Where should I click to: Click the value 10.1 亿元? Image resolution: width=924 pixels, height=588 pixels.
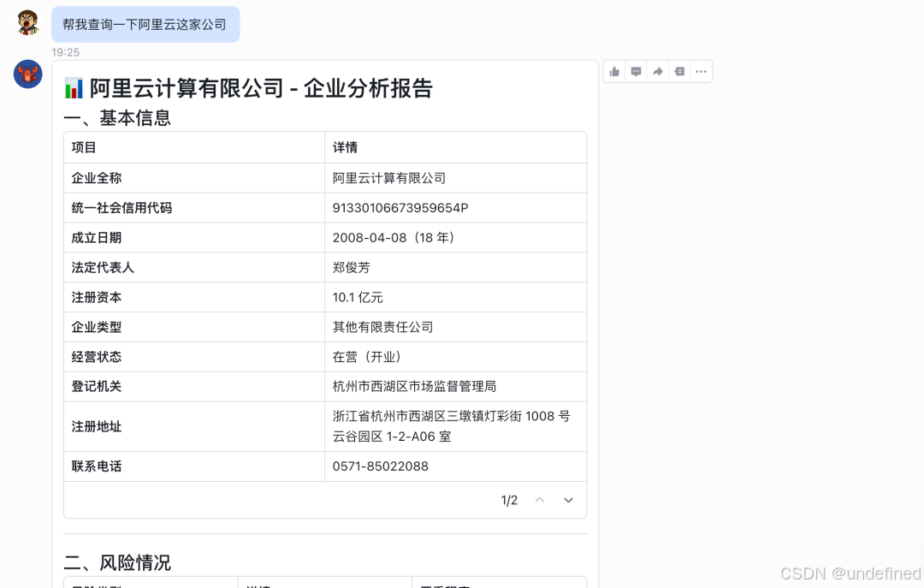coord(358,297)
